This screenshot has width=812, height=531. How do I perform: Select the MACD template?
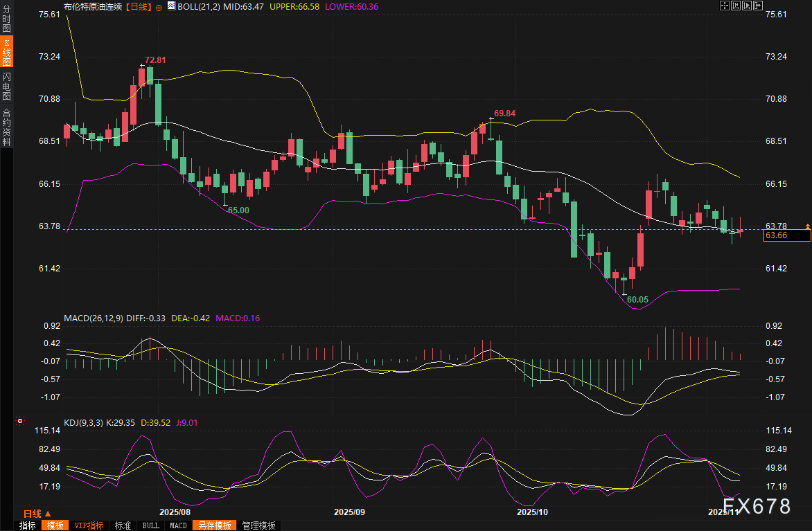178,525
